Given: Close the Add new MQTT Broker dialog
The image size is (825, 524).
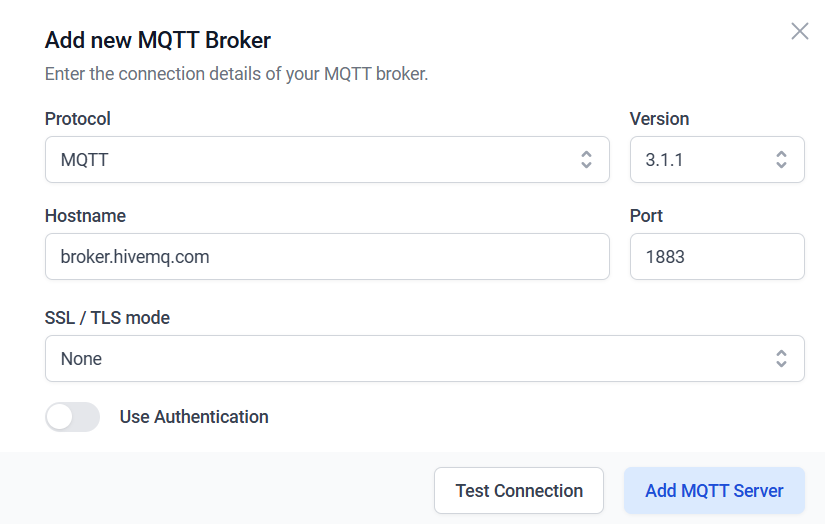Looking at the screenshot, I should click(800, 31).
